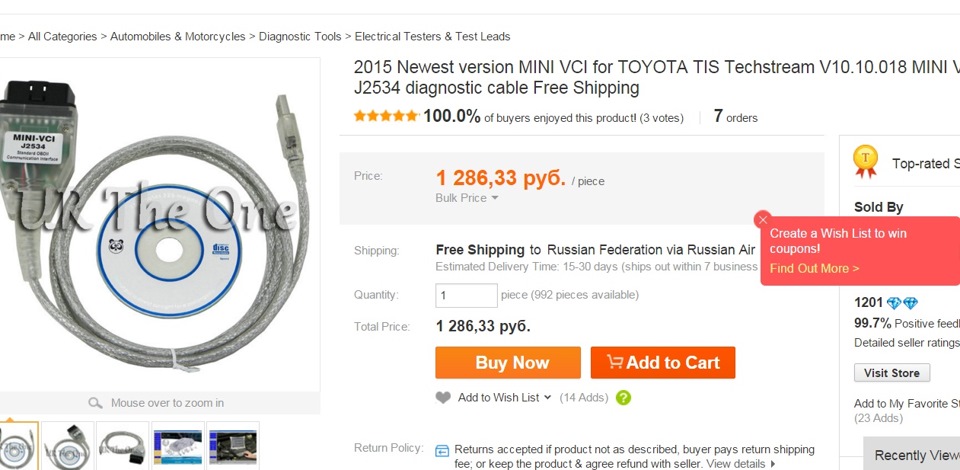Click the return policy icon

point(443,451)
